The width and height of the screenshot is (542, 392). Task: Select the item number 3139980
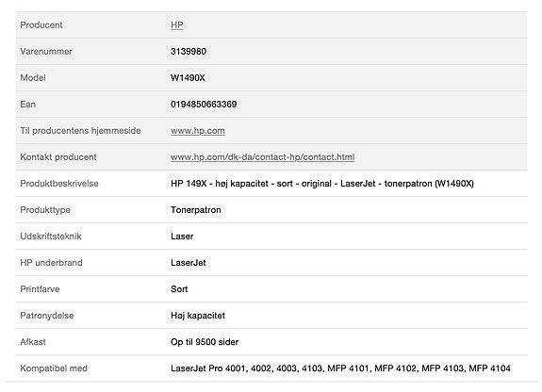(189, 52)
